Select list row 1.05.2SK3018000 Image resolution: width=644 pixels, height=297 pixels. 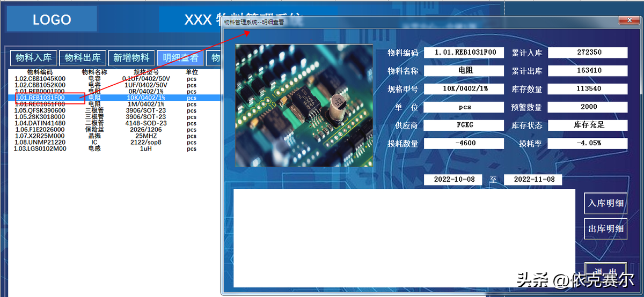coord(115,117)
